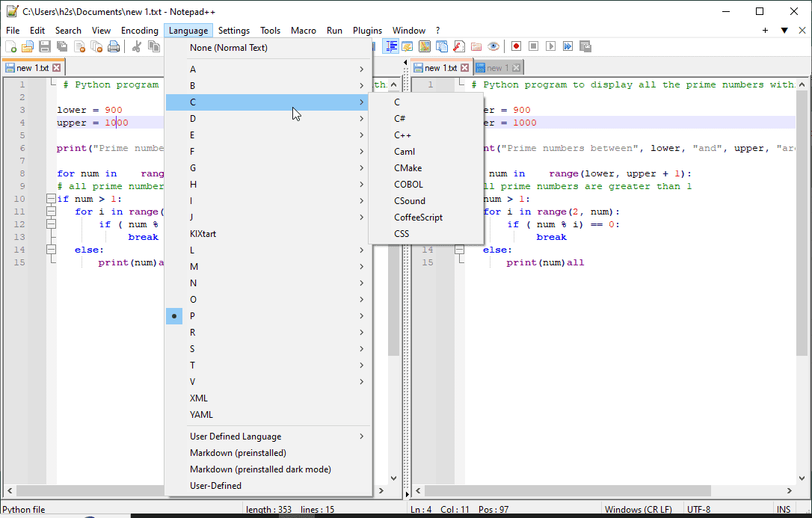812x518 pixels.
Task: Collapse fold marker at line 12
Action: click(51, 224)
